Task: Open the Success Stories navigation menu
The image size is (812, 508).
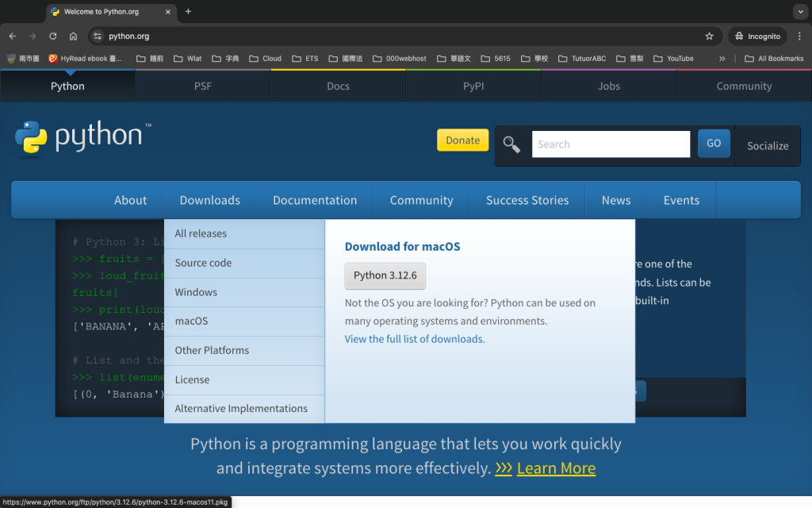Action: point(527,200)
